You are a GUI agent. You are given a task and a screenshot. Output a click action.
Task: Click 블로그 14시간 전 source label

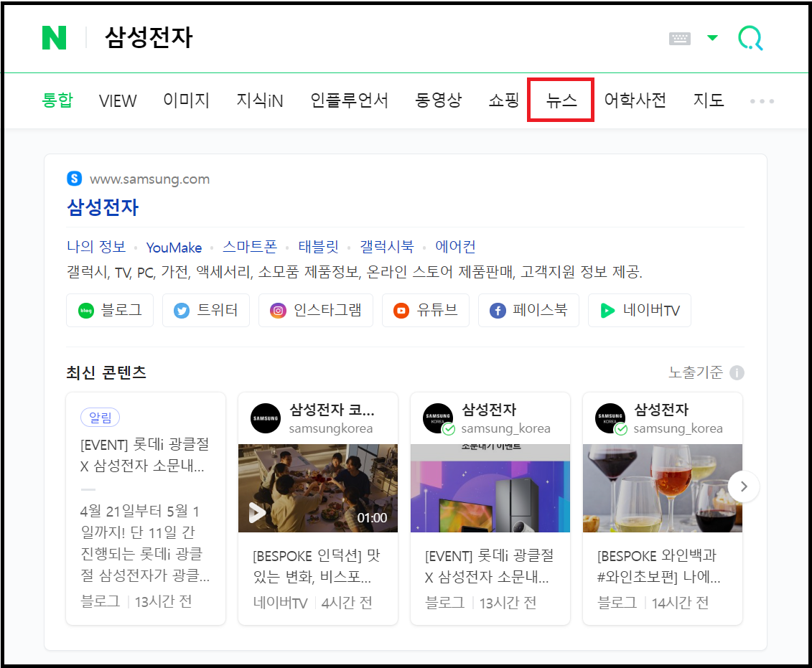pyautogui.click(x=653, y=603)
